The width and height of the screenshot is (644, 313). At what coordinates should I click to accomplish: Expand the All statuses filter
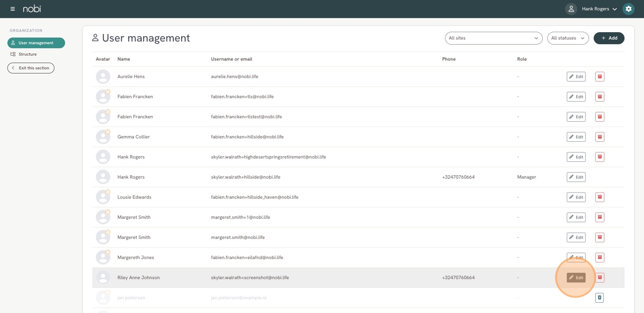568,38
